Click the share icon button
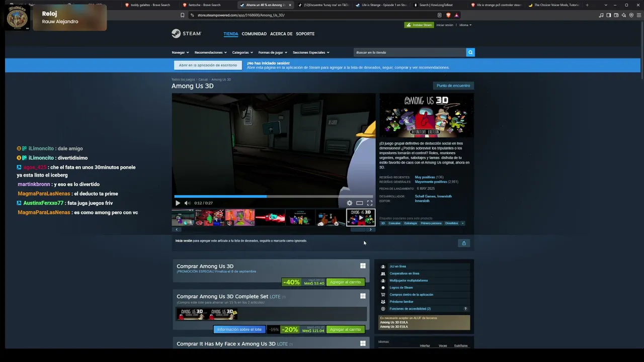Image resolution: width=644 pixels, height=362 pixels. tap(464, 243)
